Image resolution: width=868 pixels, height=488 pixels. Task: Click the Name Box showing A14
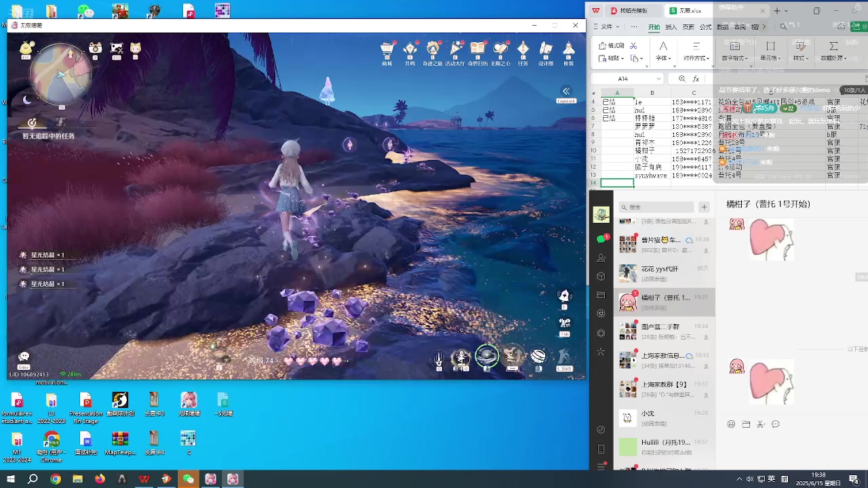click(x=627, y=79)
